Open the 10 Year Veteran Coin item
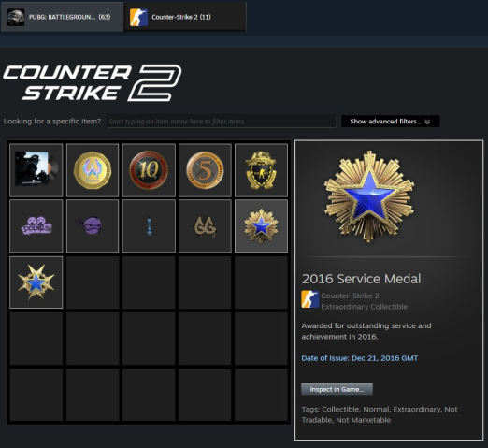488x448 pixels. point(149,170)
